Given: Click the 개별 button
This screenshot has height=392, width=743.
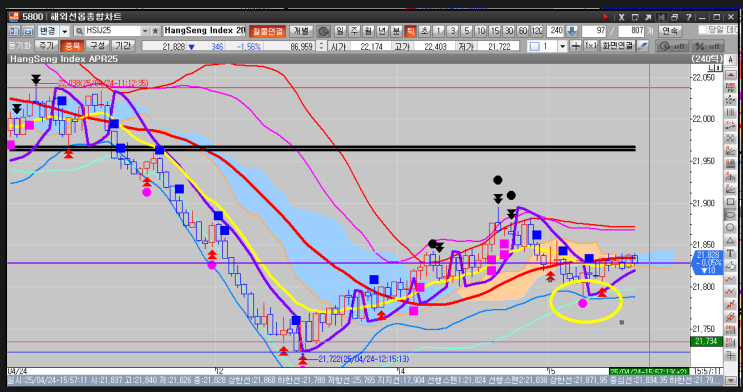Looking at the screenshot, I should (301, 31).
